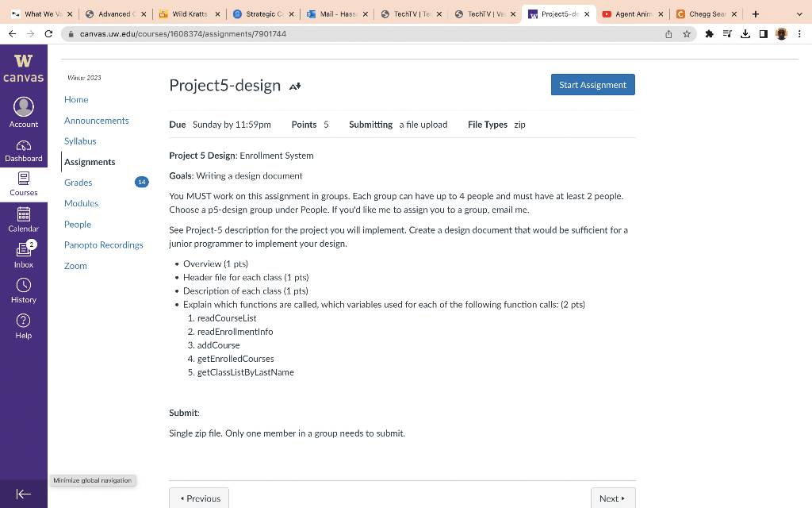Viewport: 812px width, 508px height.
Task: Open the Grades page with 14 notifications
Action: pyautogui.click(x=78, y=182)
